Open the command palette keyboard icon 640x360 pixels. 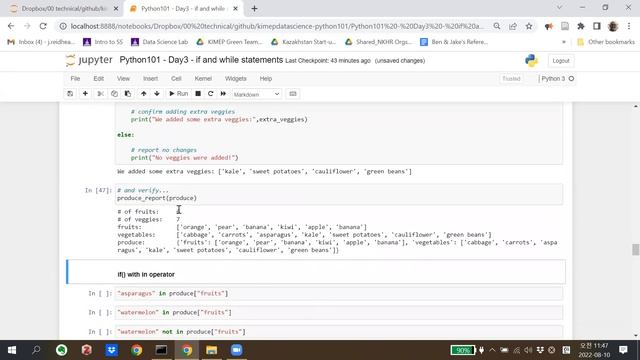coord(293,94)
